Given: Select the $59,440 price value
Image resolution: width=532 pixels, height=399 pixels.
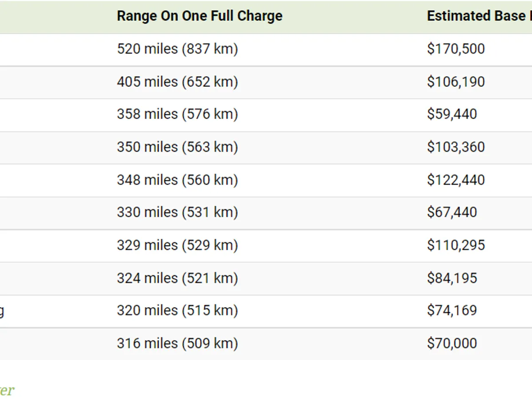Looking at the screenshot, I should coord(452,114).
